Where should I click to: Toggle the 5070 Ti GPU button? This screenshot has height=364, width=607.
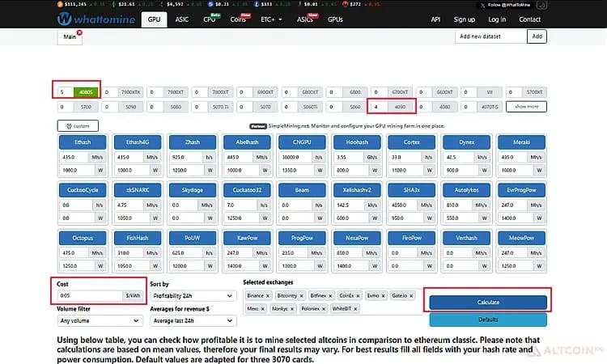pyautogui.click(x=221, y=107)
